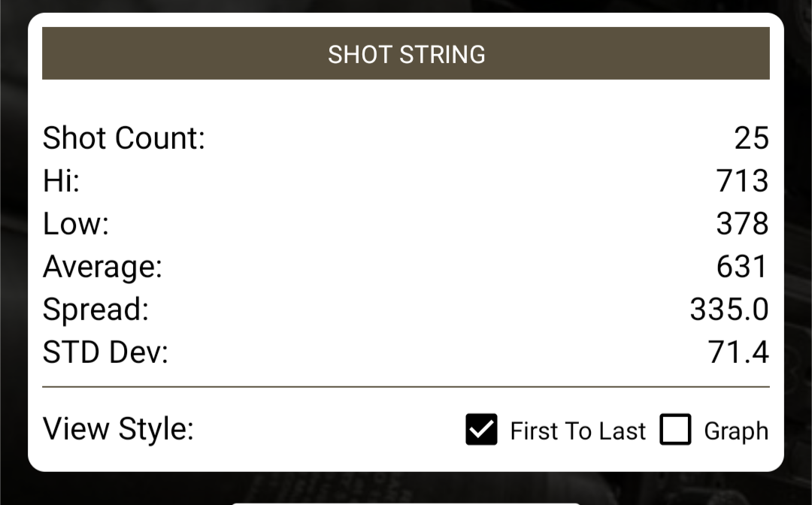This screenshot has width=812, height=505.
Task: Uncheck the First To Last checkbox
Action: (x=482, y=429)
